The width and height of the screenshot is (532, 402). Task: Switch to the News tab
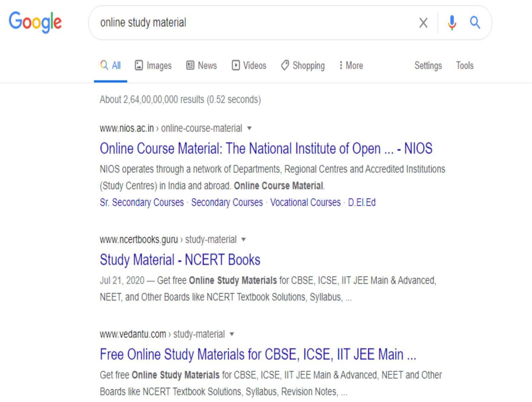[x=201, y=65]
